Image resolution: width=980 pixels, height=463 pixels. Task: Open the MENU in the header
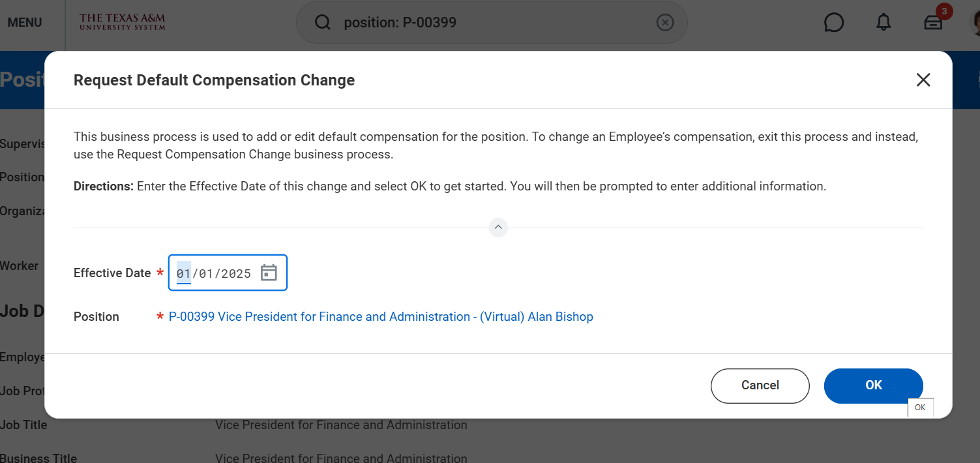pyautogui.click(x=25, y=23)
